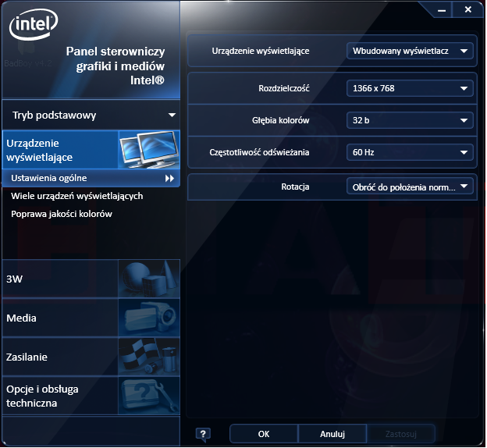
Task: Expand the Tryb podstawowy mode dropdown
Action: 91,116
